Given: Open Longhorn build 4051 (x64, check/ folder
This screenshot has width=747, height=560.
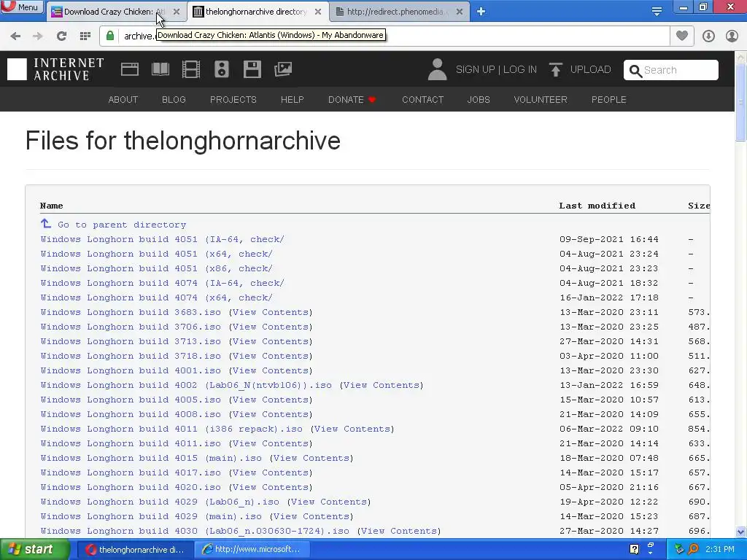Looking at the screenshot, I should (156, 254).
